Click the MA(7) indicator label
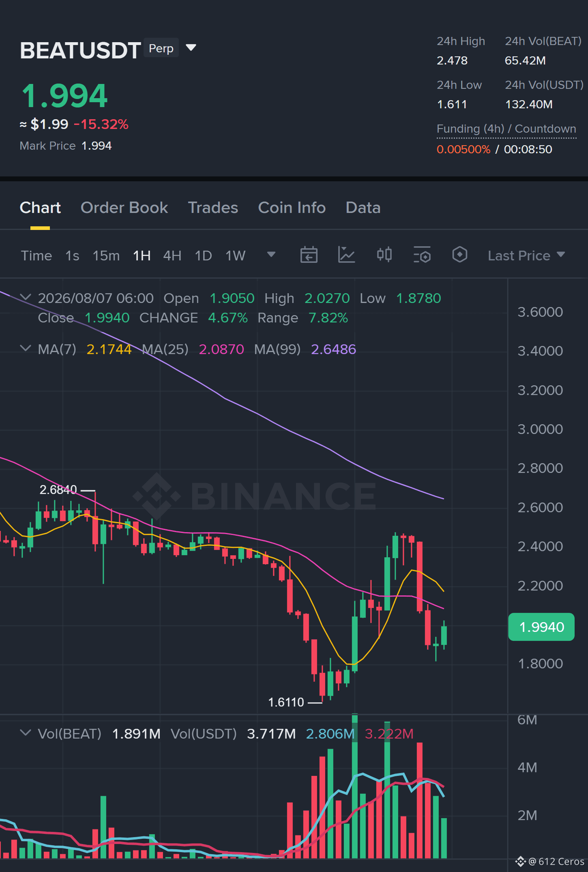Viewport: 588px width, 872px height. [x=57, y=349]
